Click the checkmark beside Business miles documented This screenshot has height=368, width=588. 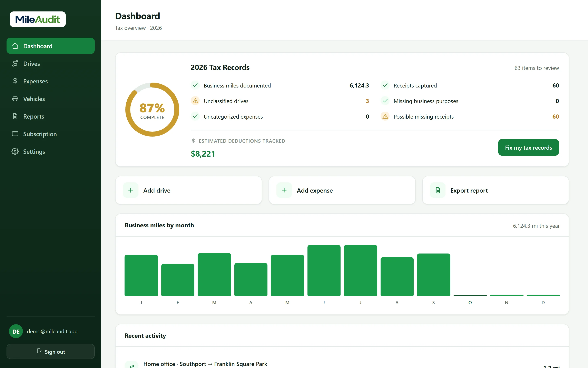pyautogui.click(x=195, y=85)
